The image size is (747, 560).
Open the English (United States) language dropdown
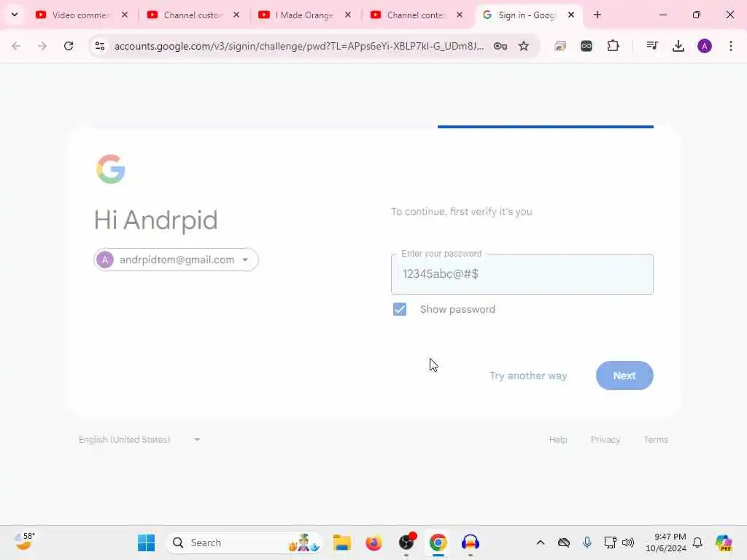pyautogui.click(x=139, y=439)
